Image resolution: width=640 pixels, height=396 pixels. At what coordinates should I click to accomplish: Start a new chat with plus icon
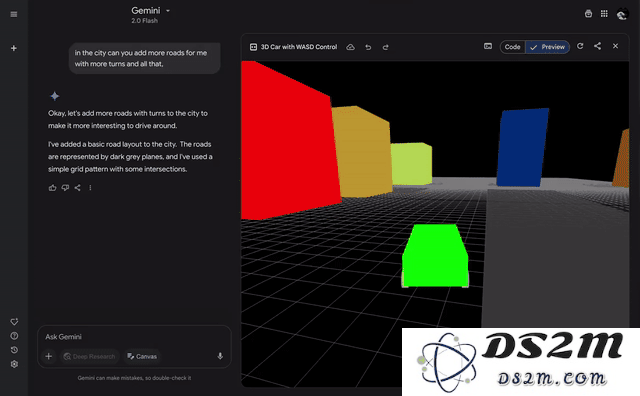[14, 48]
